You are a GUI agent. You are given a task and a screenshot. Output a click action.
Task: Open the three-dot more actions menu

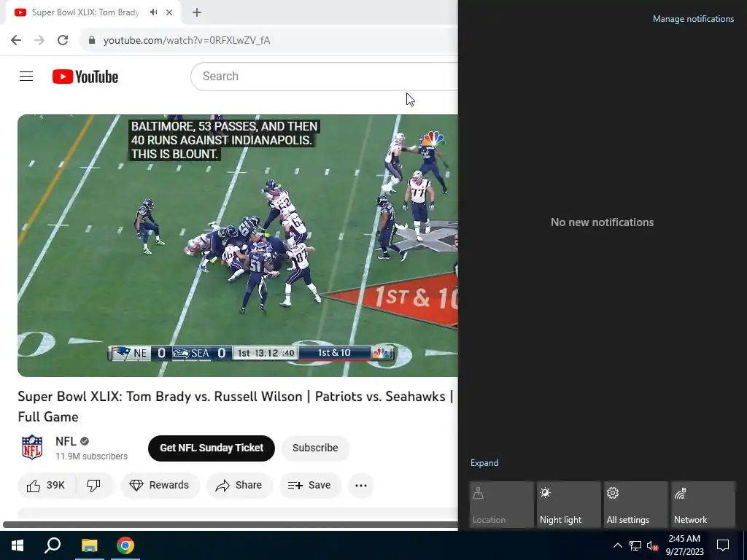coord(361,485)
